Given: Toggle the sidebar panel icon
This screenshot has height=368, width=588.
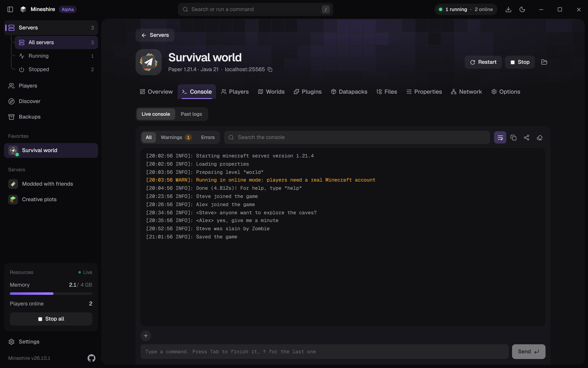Looking at the screenshot, I should pos(10,9).
